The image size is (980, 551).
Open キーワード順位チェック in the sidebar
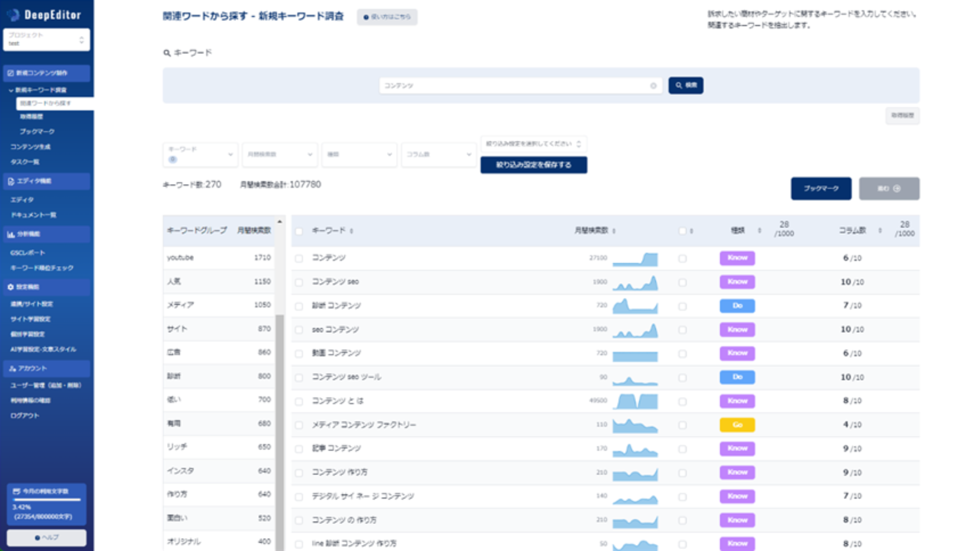tap(42, 268)
